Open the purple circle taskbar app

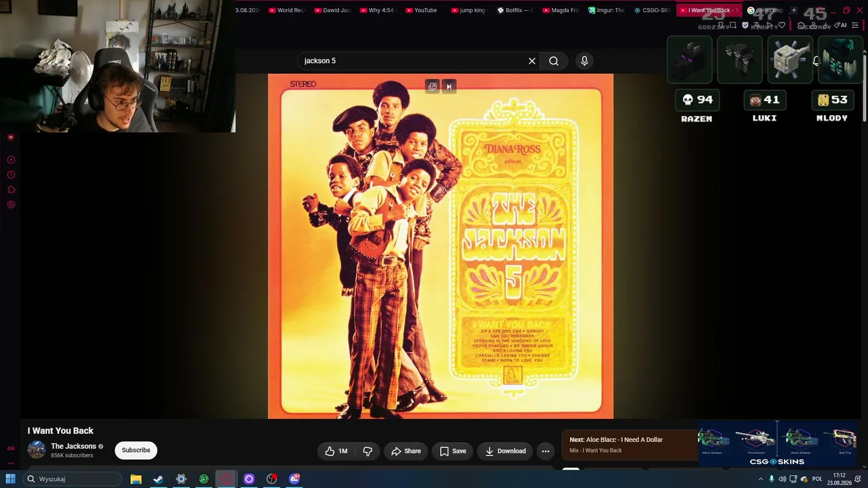point(249,479)
